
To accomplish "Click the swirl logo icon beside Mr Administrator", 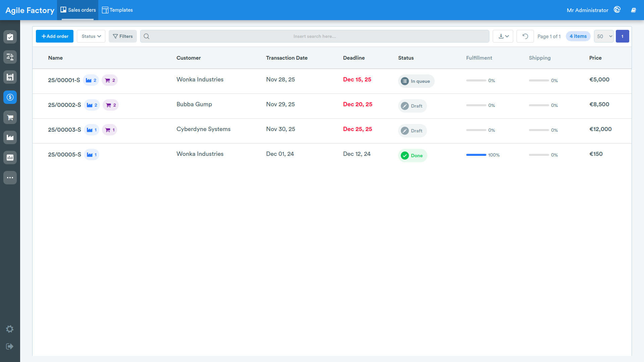I will [x=617, y=10].
